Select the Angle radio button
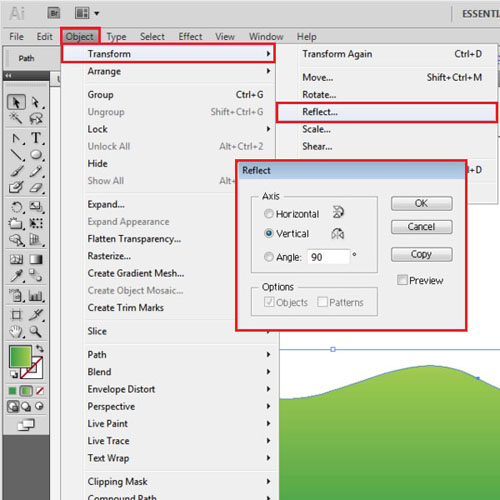The width and height of the screenshot is (500, 500). 269,257
